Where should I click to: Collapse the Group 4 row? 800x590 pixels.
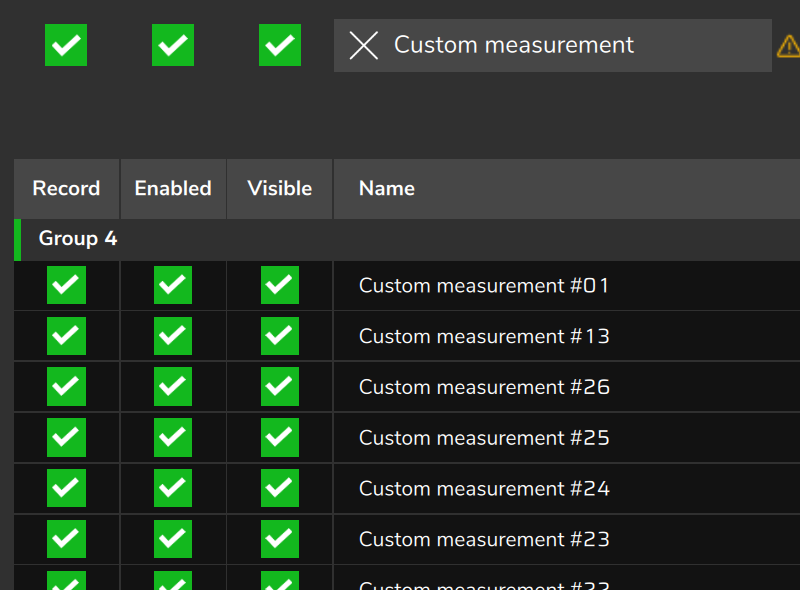coord(407,239)
